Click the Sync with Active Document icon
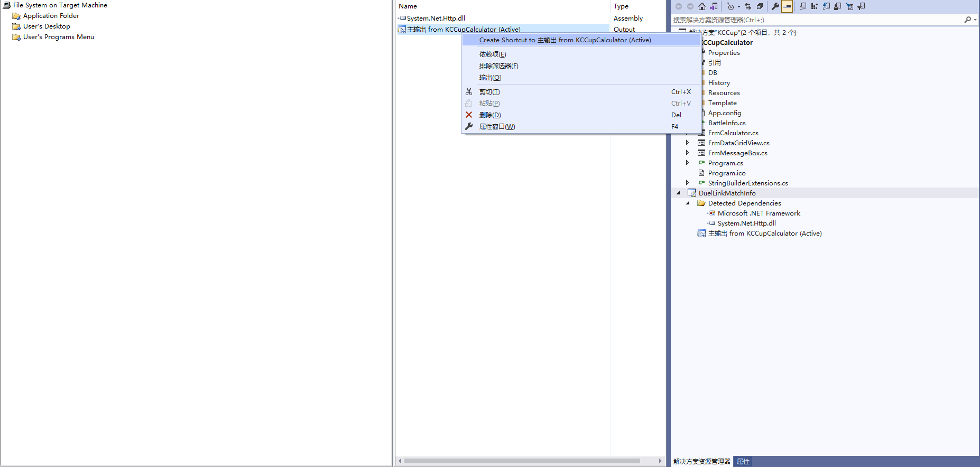The width and height of the screenshot is (980, 467). (x=748, y=6)
